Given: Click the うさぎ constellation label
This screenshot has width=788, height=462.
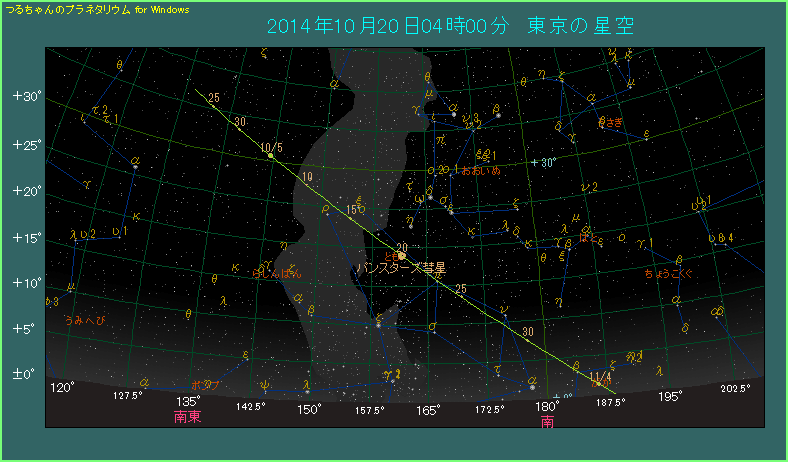Looking at the screenshot, I should 610,122.
